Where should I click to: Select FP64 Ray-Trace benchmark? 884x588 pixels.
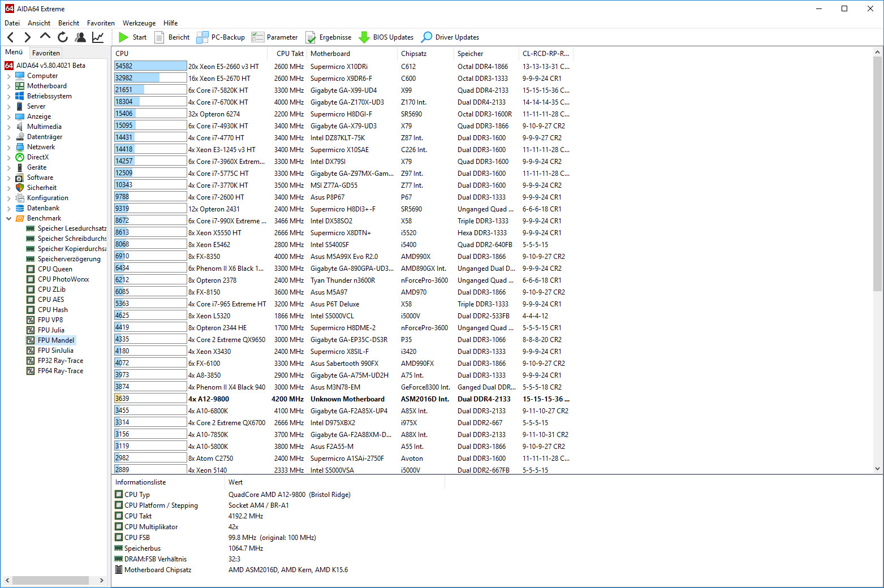[x=60, y=371]
